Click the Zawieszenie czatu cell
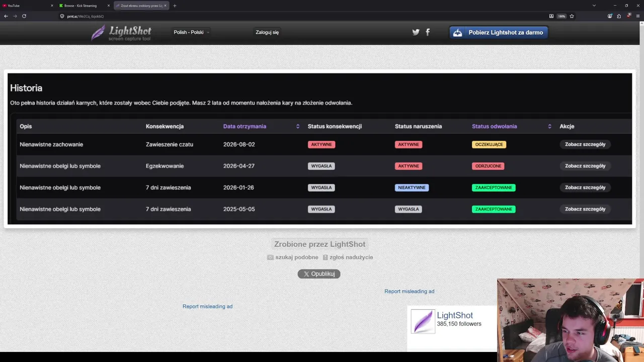Viewport: 644px width, 362px height. (170, 144)
